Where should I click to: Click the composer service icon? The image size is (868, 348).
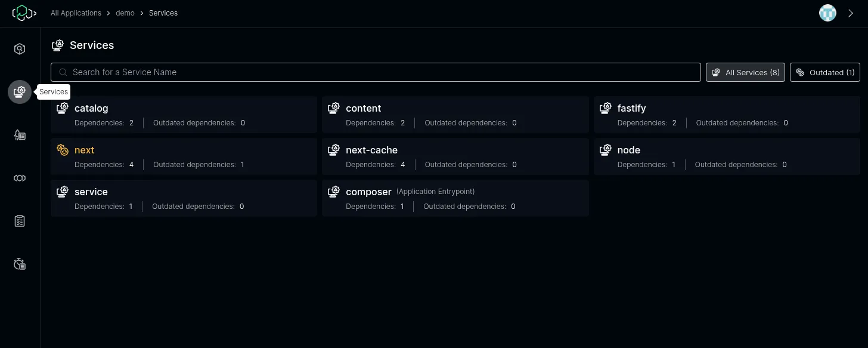coord(334,192)
